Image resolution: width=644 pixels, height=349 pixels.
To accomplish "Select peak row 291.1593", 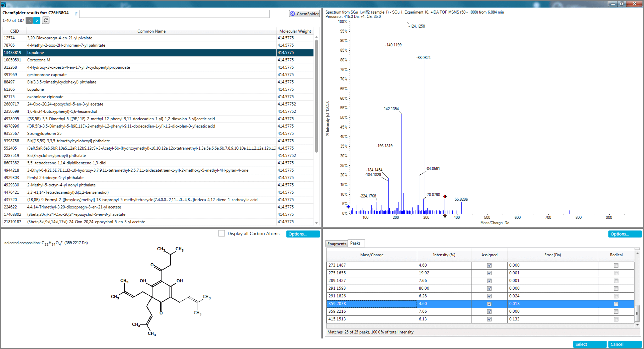I will pos(480,289).
